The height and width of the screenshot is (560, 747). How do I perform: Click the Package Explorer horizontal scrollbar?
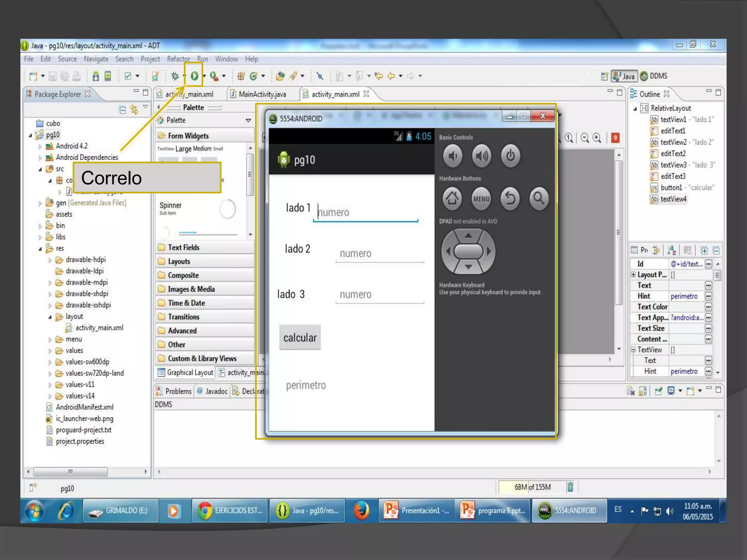coord(70,471)
